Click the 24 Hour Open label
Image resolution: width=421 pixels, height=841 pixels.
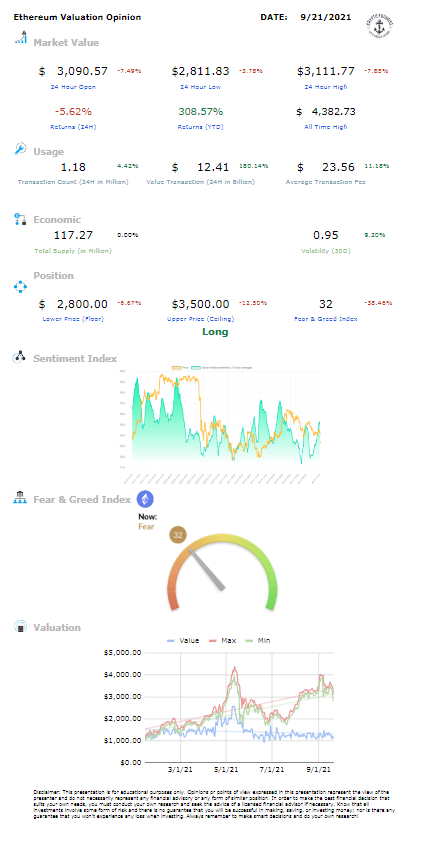[73, 86]
